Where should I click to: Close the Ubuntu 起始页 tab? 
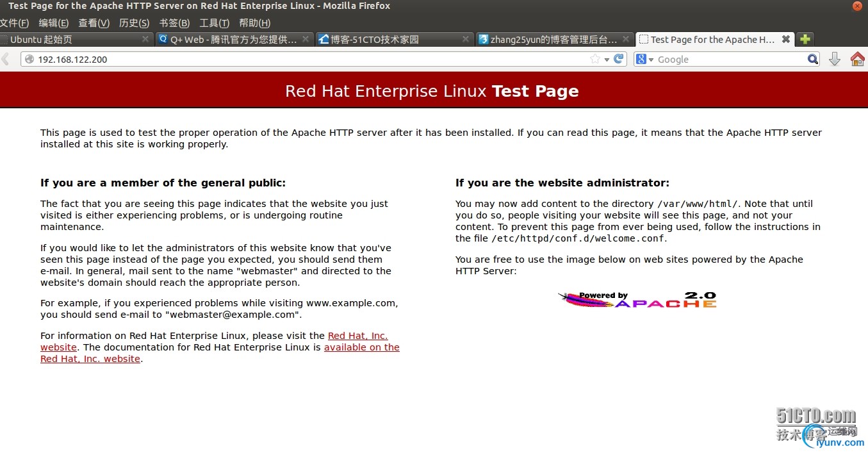point(145,39)
